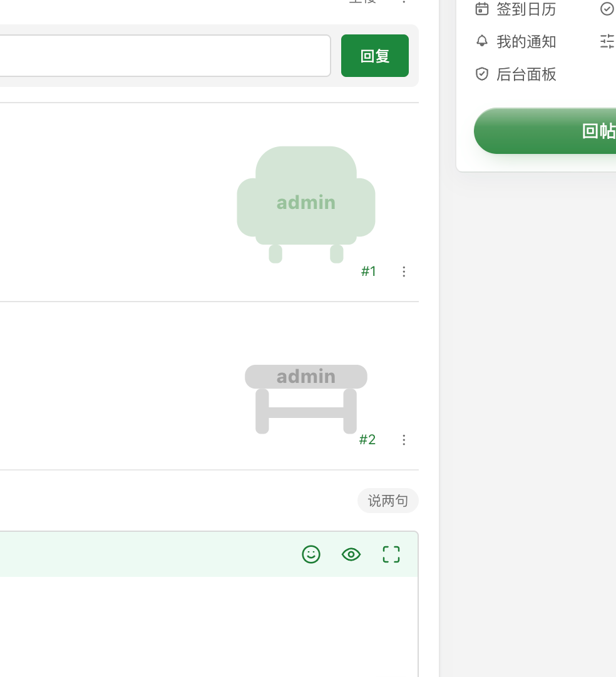Image resolution: width=616 pixels, height=677 pixels.
Task: Open 后台面板 admin panel
Action: [526, 74]
